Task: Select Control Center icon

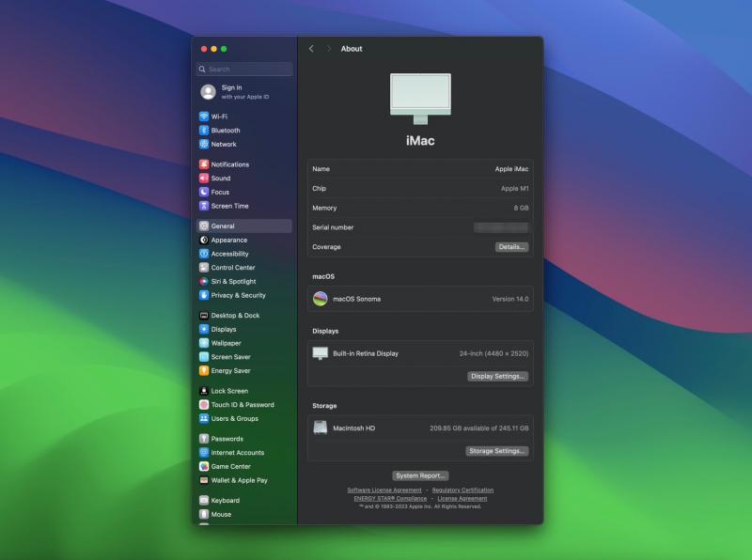Action: 204,268
